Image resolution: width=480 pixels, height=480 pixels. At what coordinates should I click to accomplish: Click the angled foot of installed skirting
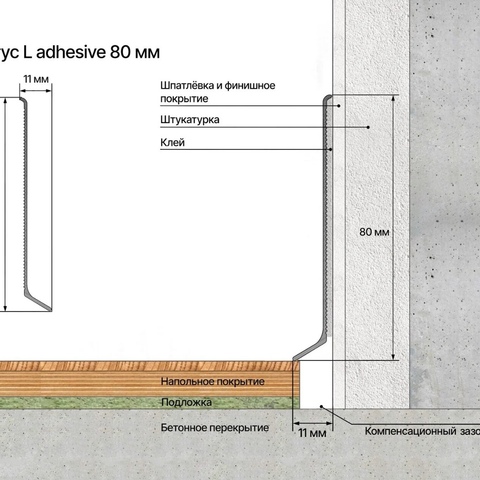tap(309, 350)
